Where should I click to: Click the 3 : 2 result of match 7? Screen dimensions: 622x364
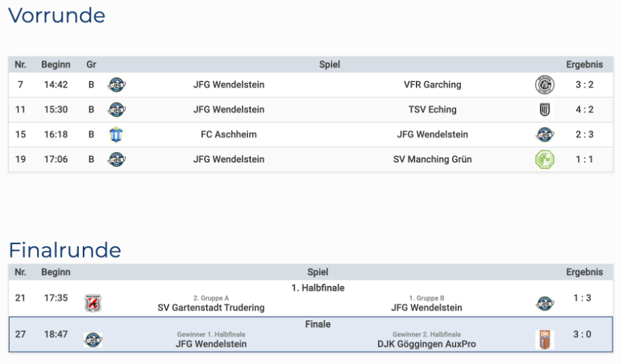tap(584, 85)
